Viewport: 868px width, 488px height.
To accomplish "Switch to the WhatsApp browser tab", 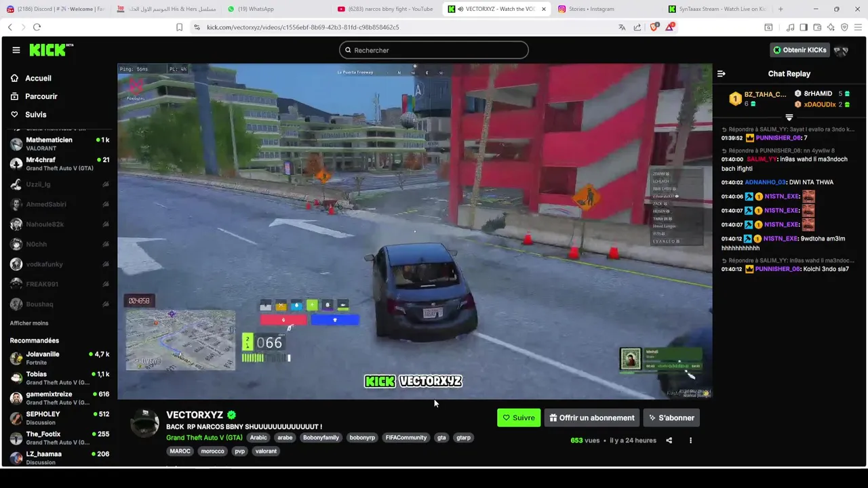I will click(x=275, y=9).
